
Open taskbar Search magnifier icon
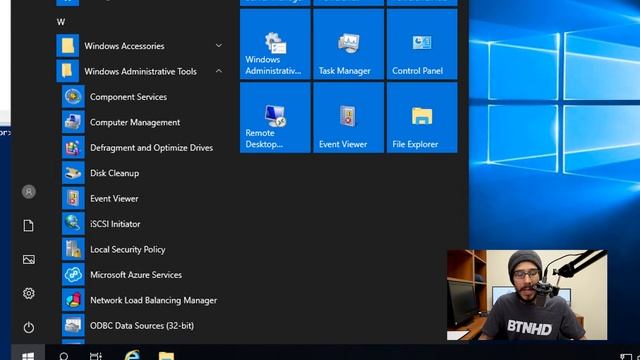(x=64, y=356)
